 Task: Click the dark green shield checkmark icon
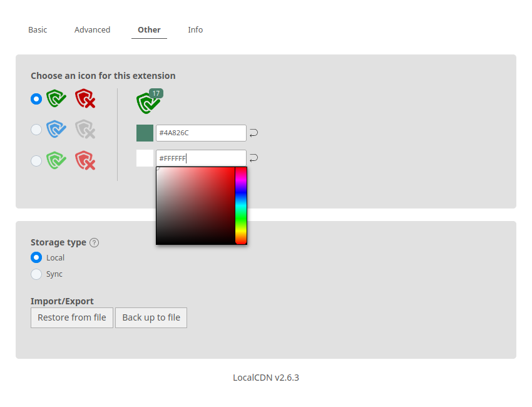tap(56, 98)
